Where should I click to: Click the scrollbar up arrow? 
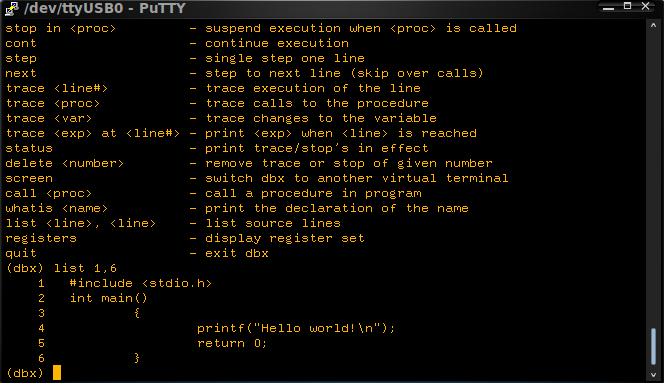[653, 25]
